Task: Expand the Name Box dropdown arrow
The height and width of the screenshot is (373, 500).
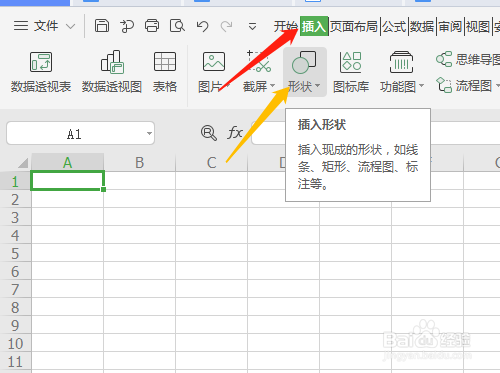Action: [149, 134]
